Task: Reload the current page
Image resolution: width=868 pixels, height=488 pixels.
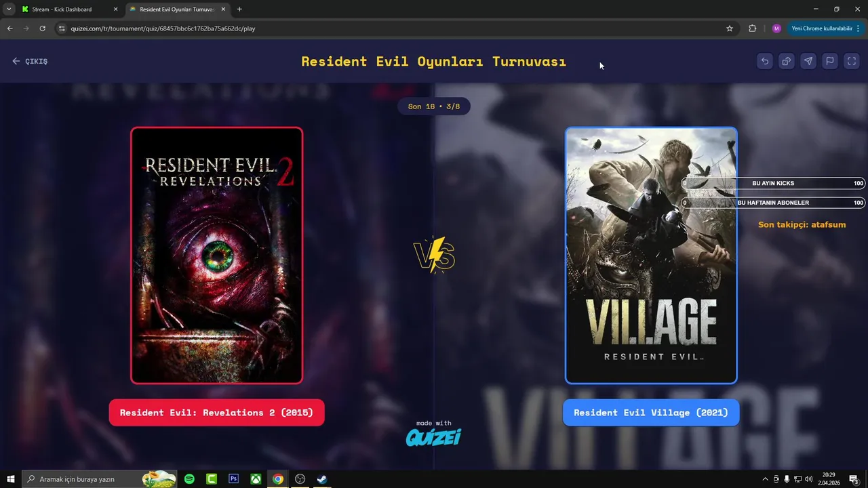Action: coord(42,28)
